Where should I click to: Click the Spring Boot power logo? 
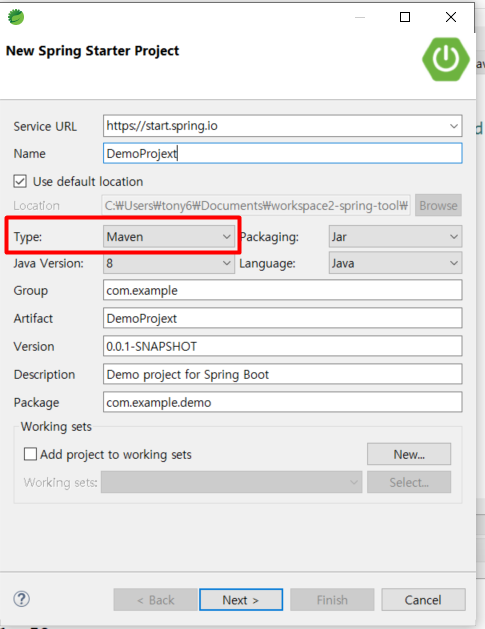pyautogui.click(x=446, y=59)
